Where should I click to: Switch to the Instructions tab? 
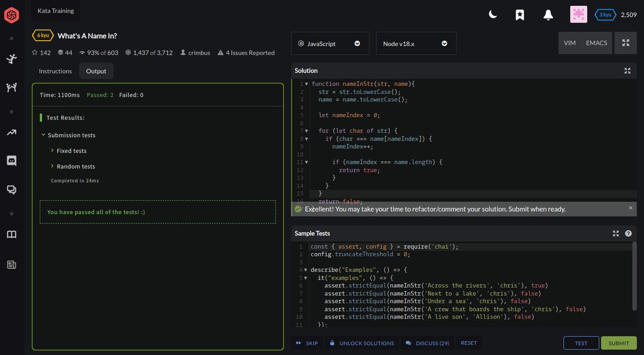55,71
